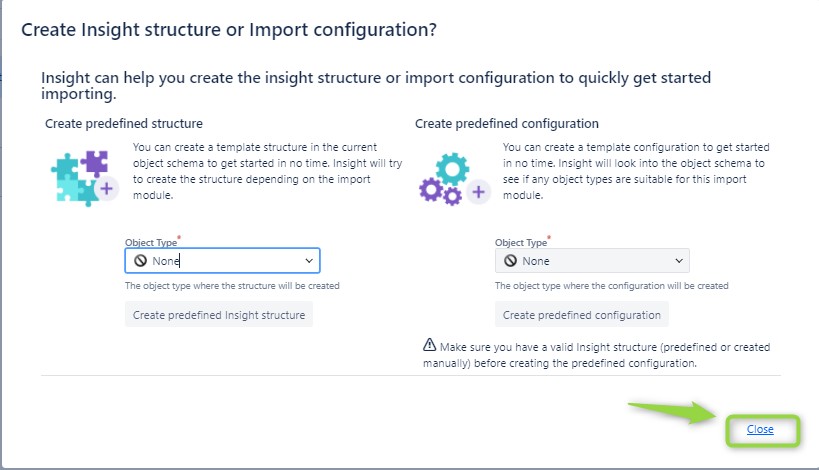Expand the chevron on structure Object Type

click(309, 261)
